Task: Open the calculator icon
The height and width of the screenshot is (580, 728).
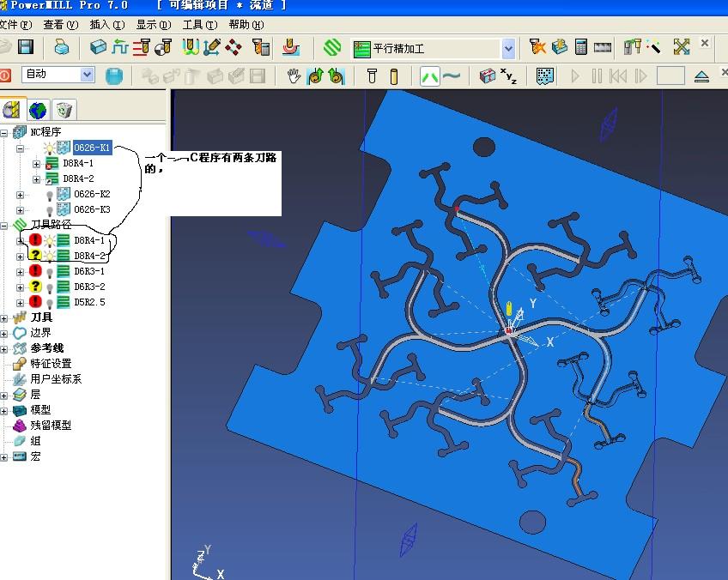Action: (x=581, y=46)
